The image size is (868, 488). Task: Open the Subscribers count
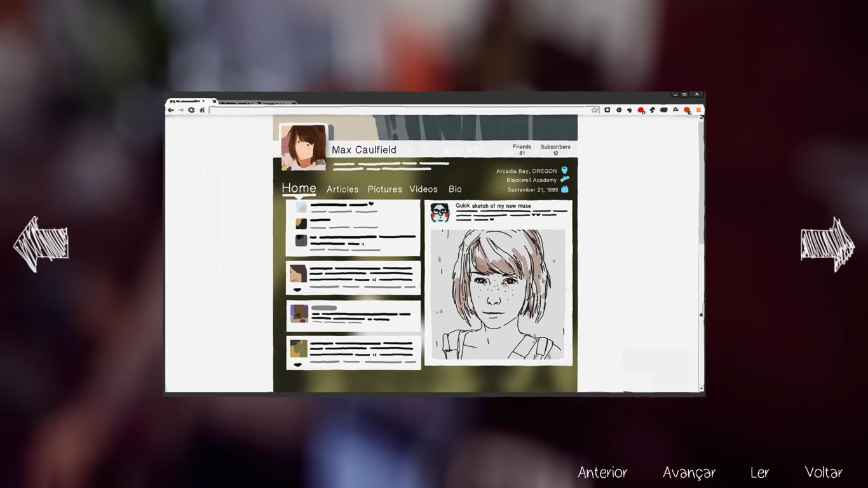(x=555, y=150)
